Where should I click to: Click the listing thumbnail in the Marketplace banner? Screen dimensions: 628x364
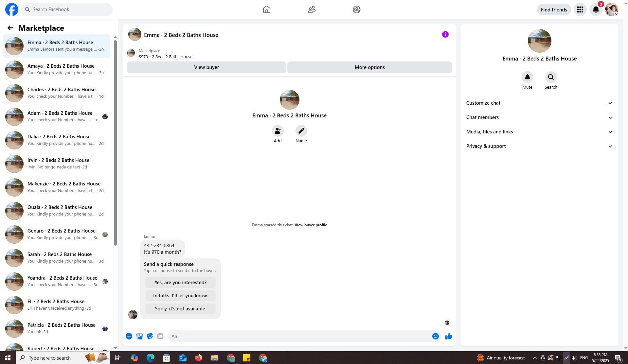click(x=131, y=53)
